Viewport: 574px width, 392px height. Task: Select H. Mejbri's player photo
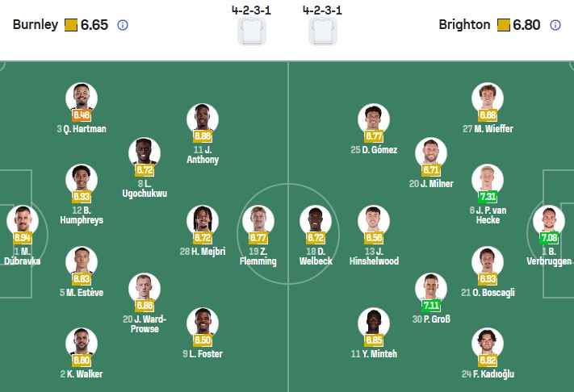coord(202,221)
